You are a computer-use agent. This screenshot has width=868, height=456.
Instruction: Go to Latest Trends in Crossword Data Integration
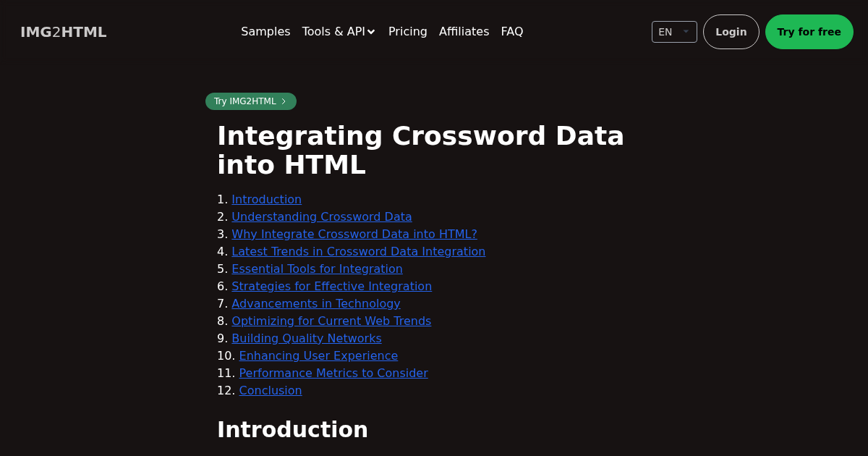point(359,252)
